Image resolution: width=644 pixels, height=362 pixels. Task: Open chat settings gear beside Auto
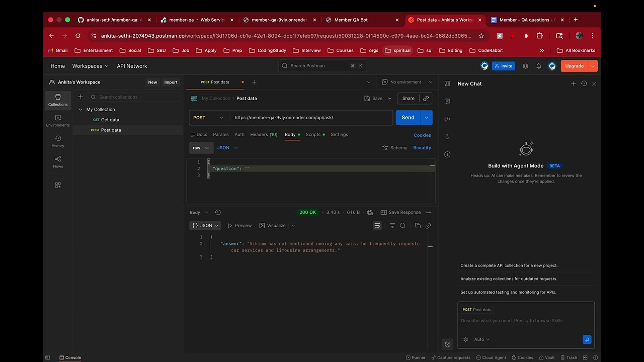pos(466,339)
